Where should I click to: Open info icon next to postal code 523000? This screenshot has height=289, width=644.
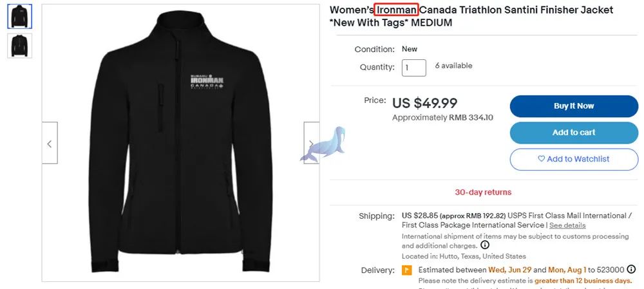pyautogui.click(x=631, y=270)
